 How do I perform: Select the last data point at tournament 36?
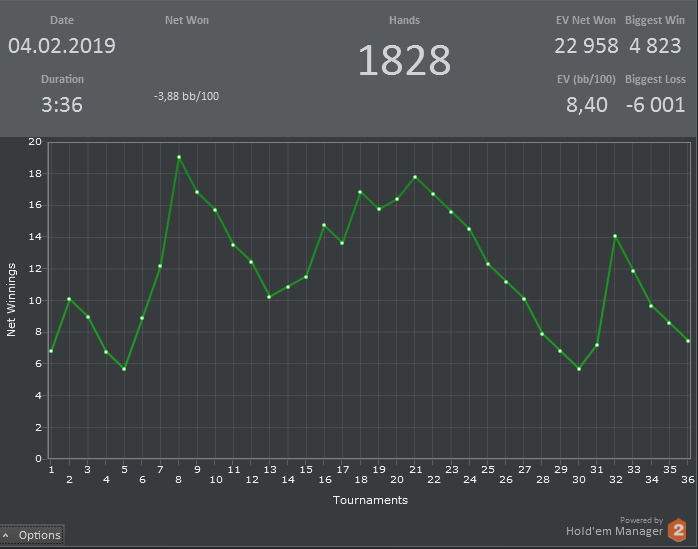pos(688,341)
